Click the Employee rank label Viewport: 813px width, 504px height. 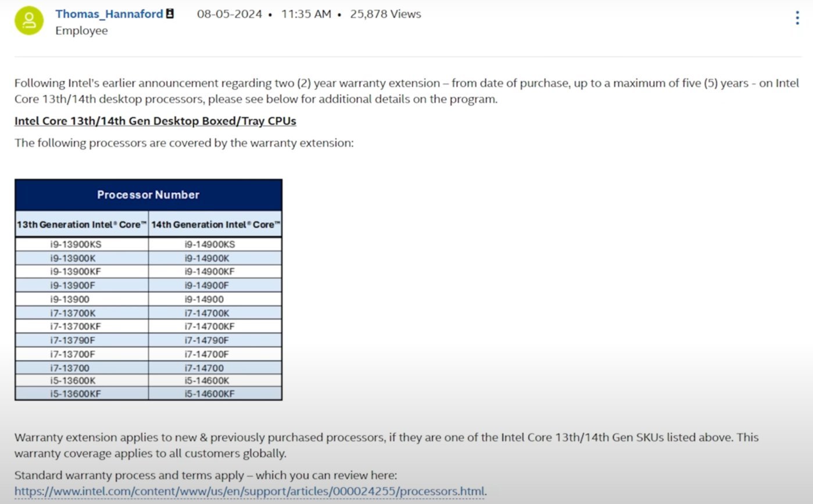81,31
